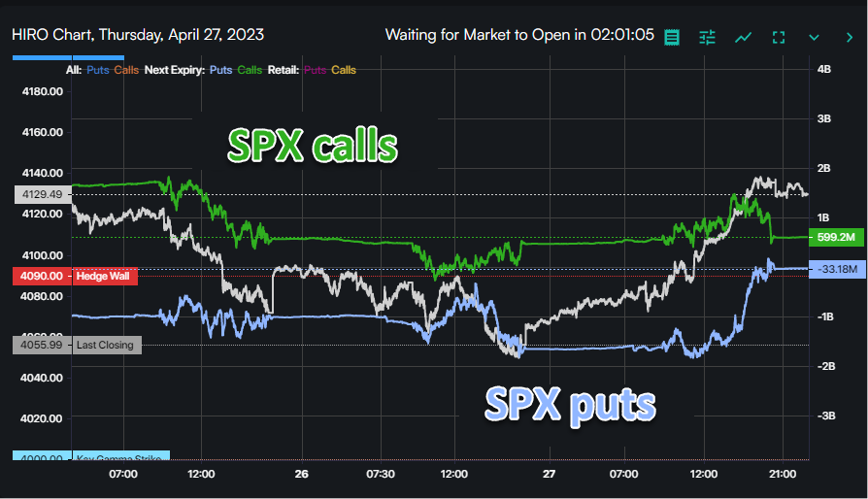Screen dimensions: 868x499
Task: Click the blue -33.18M value tag
Action: tap(837, 269)
